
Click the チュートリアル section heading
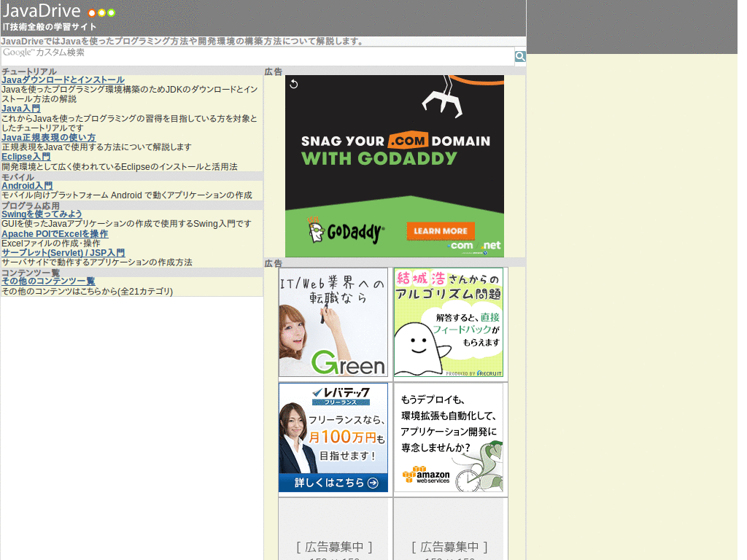tap(29, 71)
